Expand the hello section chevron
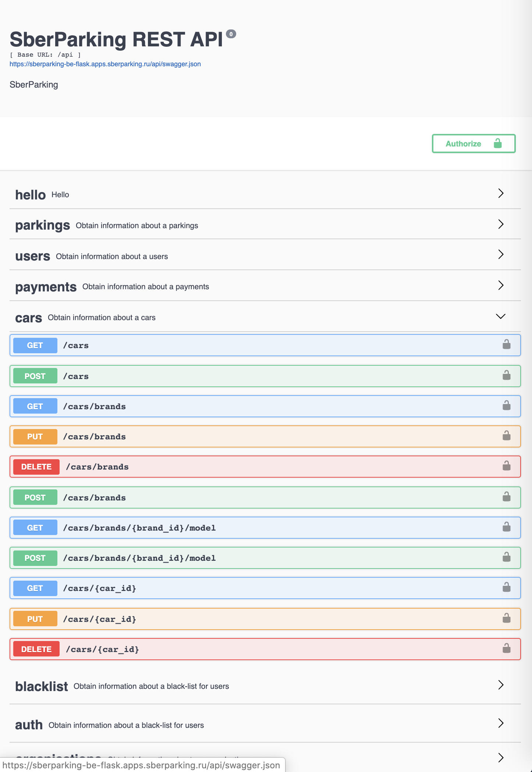This screenshot has height=772, width=532. click(x=500, y=194)
